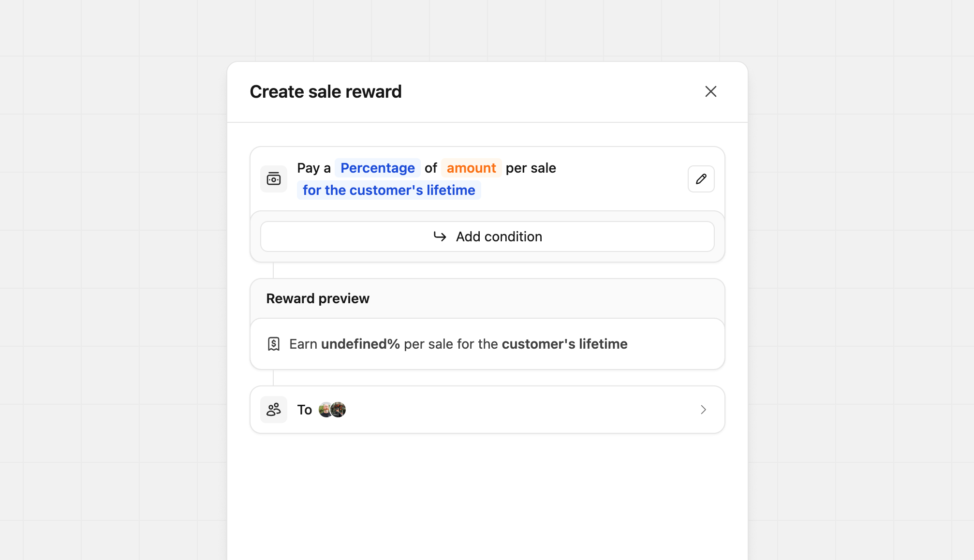974x560 pixels.
Task: Dismiss the dialog with the X icon
Action: coord(710,91)
